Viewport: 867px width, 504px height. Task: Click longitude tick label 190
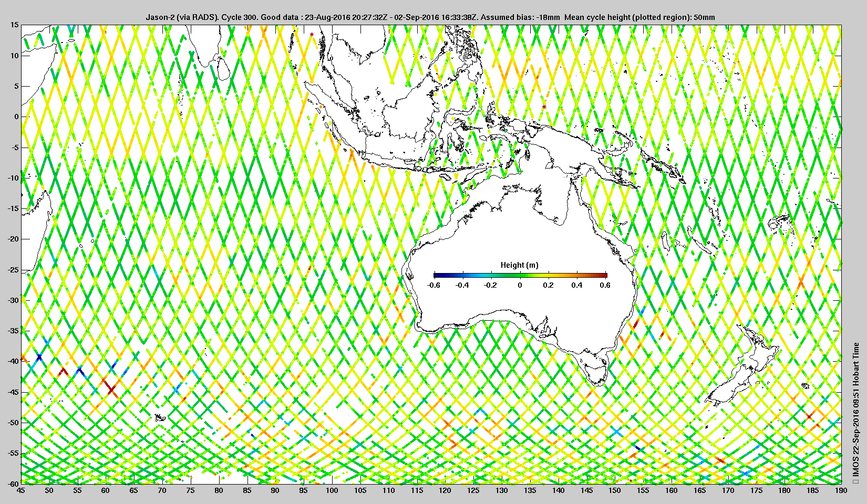(x=841, y=490)
